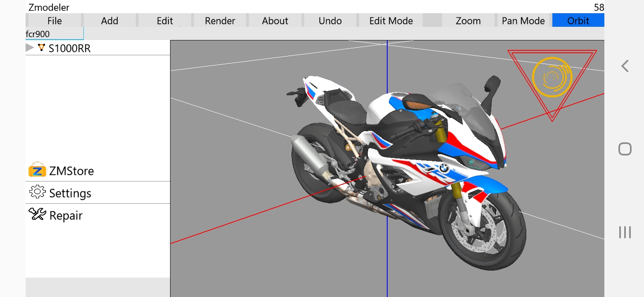This screenshot has height=297, width=644.
Task: Open the File menu
Action: click(x=54, y=21)
